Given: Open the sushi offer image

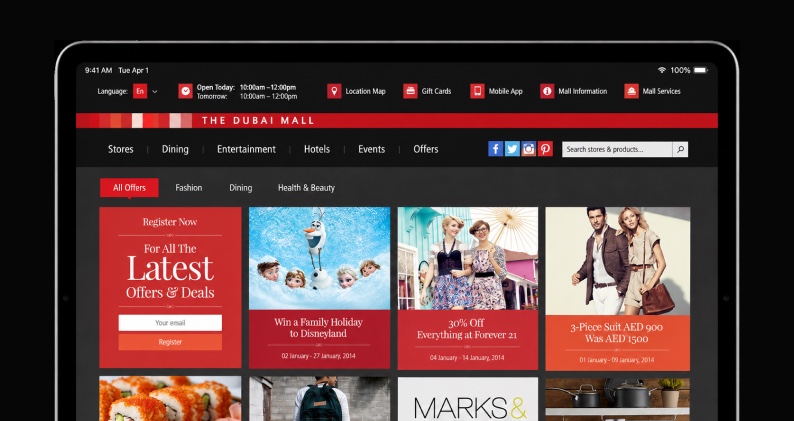Looking at the screenshot, I should coord(170,398).
